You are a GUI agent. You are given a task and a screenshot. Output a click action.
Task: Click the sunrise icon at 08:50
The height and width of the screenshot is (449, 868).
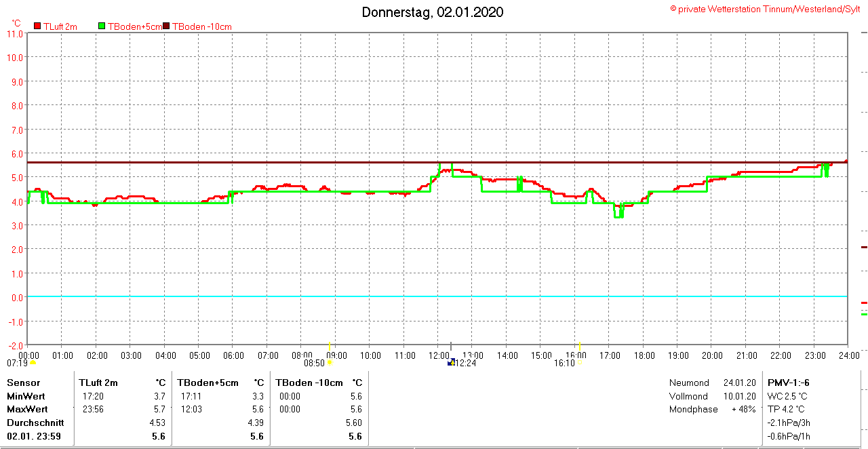[x=330, y=363]
